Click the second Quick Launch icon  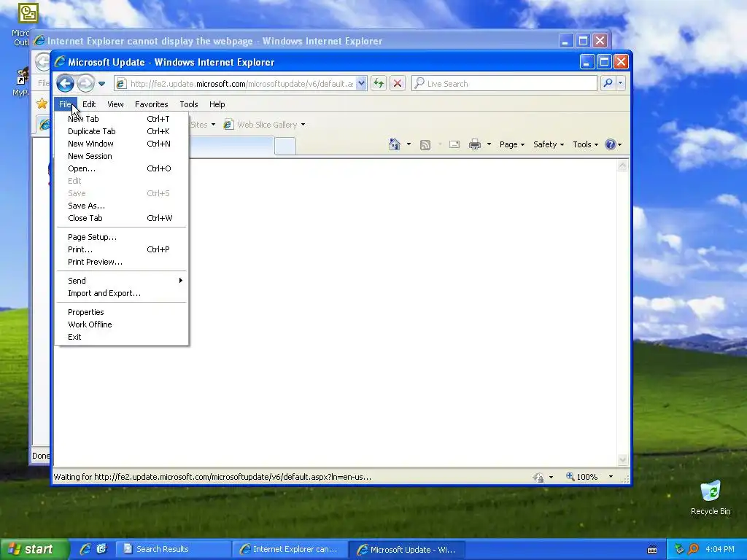[101, 549]
